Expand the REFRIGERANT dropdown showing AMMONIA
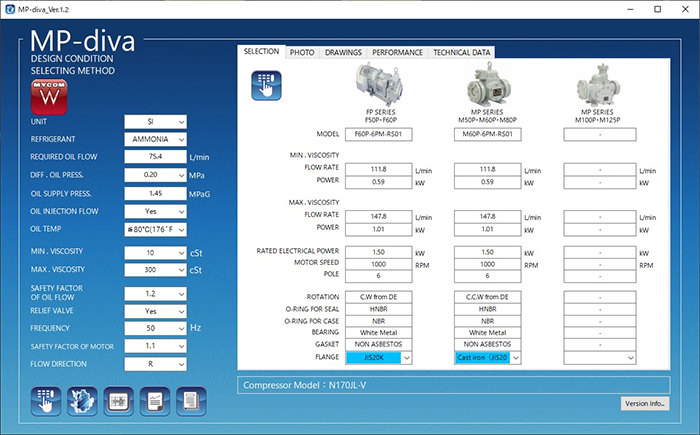Viewport: 700px width, 435px height. tap(155, 139)
